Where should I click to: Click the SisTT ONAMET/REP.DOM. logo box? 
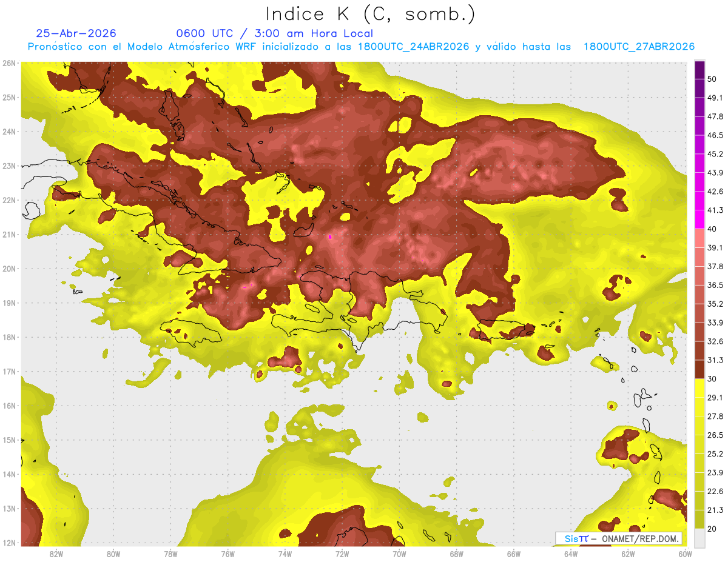point(619,538)
